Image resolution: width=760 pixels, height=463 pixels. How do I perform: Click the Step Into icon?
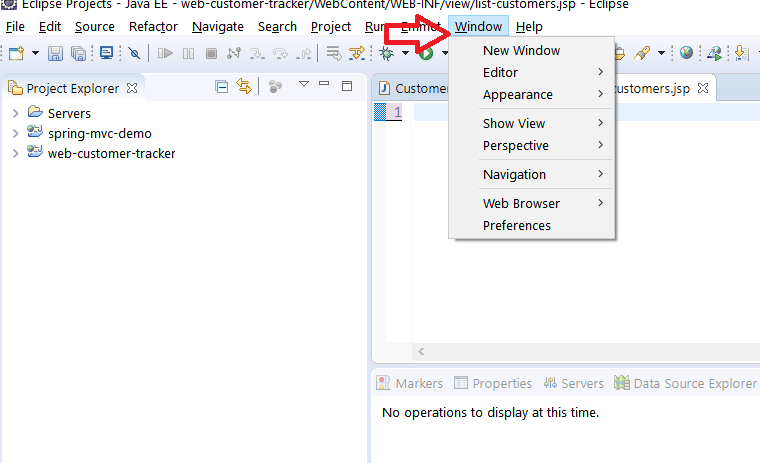[257, 53]
